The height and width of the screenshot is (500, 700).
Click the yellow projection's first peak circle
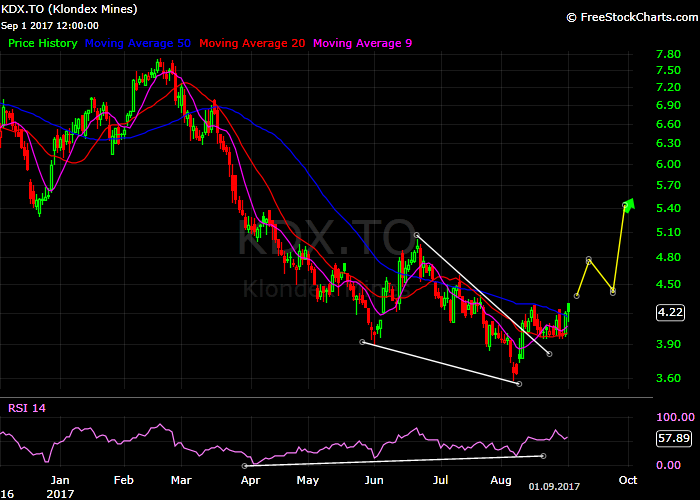coord(589,260)
